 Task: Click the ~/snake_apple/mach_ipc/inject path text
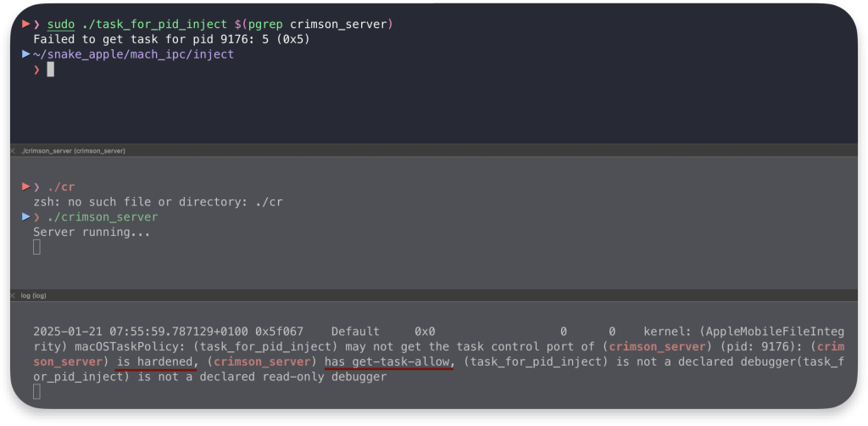click(133, 54)
